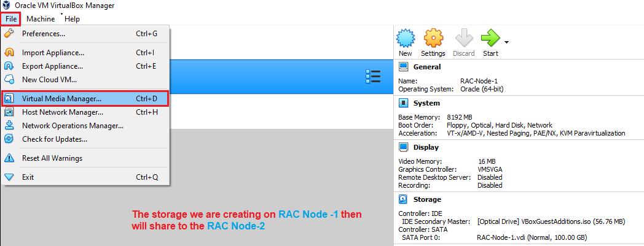
Task: Open the Help menu
Action: click(x=72, y=19)
